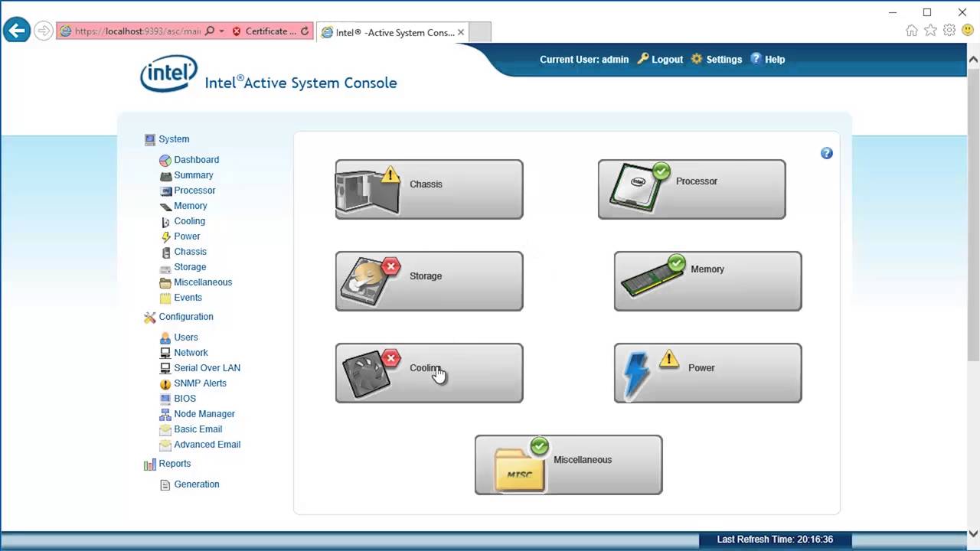Viewport: 980px width, 551px height.
Task: Open the address bar dropdown arrow
Action: [x=222, y=31]
